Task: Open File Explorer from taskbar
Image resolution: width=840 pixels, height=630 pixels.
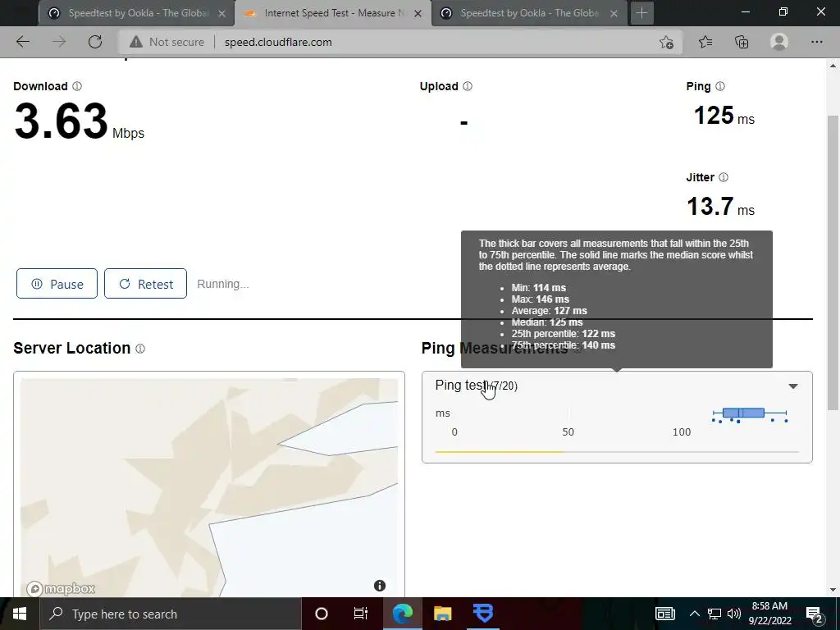Action: [x=442, y=614]
